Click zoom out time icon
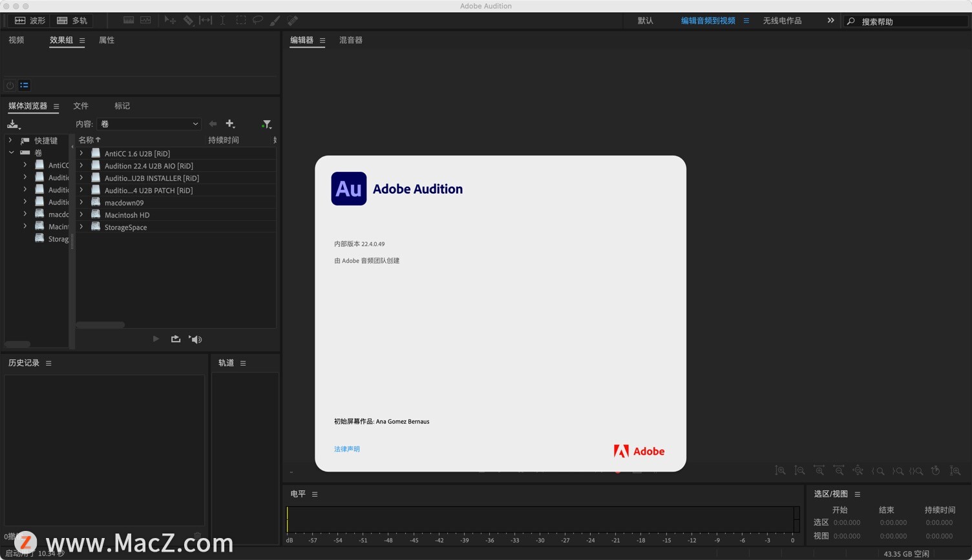The height and width of the screenshot is (560, 972). (x=838, y=471)
